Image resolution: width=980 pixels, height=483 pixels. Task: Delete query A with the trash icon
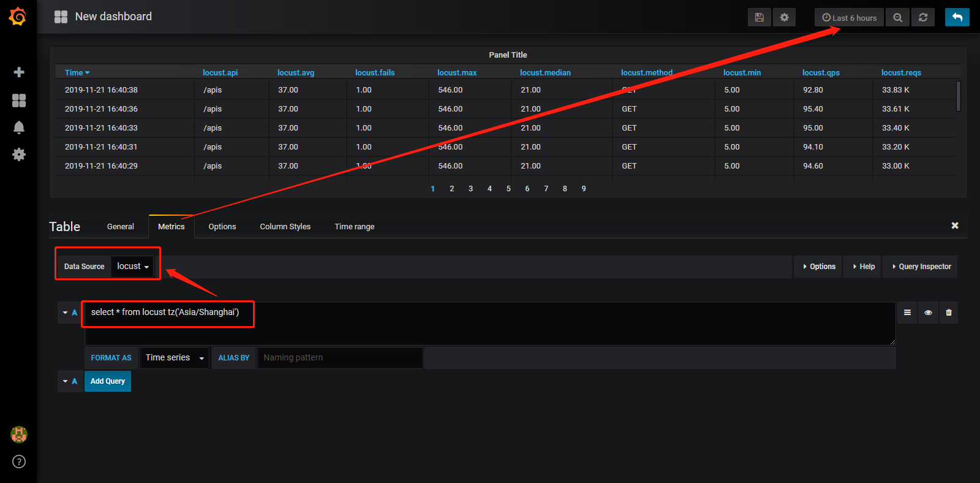949,313
